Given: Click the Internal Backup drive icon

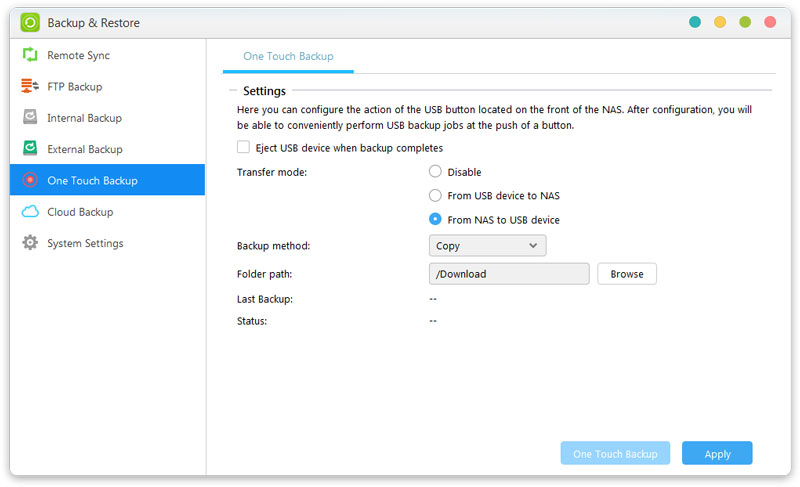Looking at the screenshot, I should [30, 118].
